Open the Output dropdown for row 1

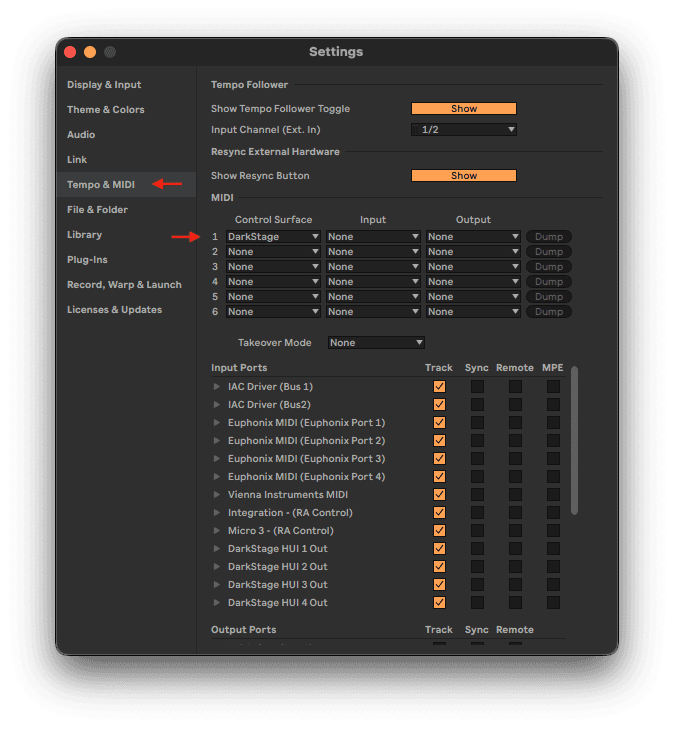pyautogui.click(x=473, y=236)
